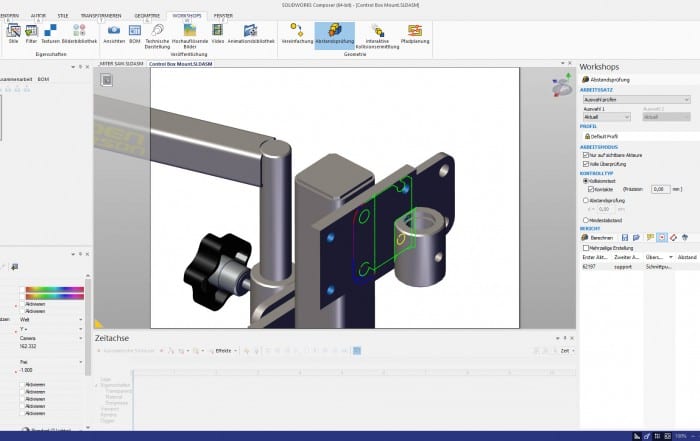Viewport: 700px width, 441px height.
Task: Toggle the Abstandsprüfung workshop button
Action: 335,34
